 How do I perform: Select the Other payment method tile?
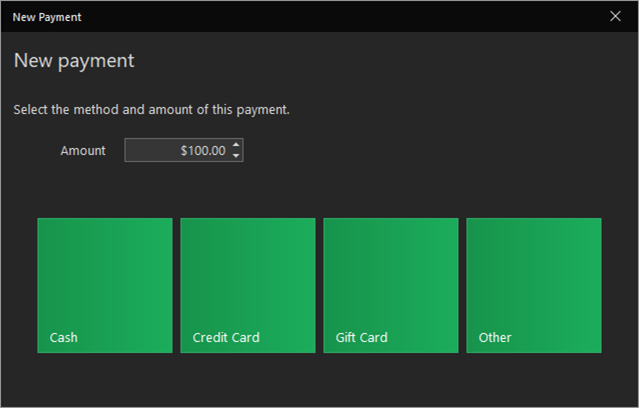pyautogui.click(x=534, y=285)
